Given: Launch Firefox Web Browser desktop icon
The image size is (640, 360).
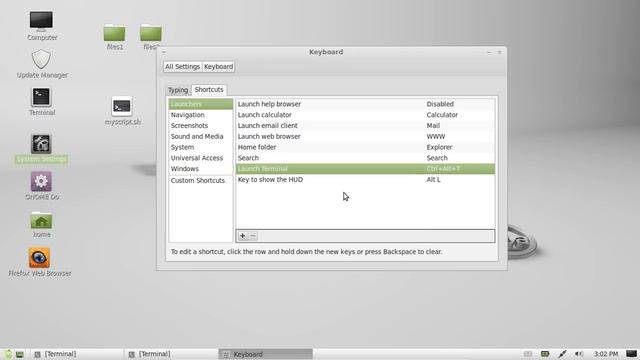Looking at the screenshot, I should point(39,258).
